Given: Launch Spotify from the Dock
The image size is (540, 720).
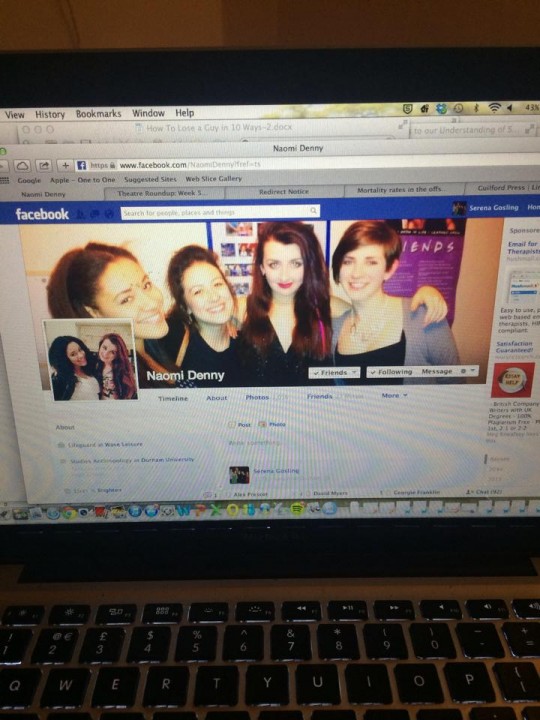Looking at the screenshot, I should click(298, 508).
